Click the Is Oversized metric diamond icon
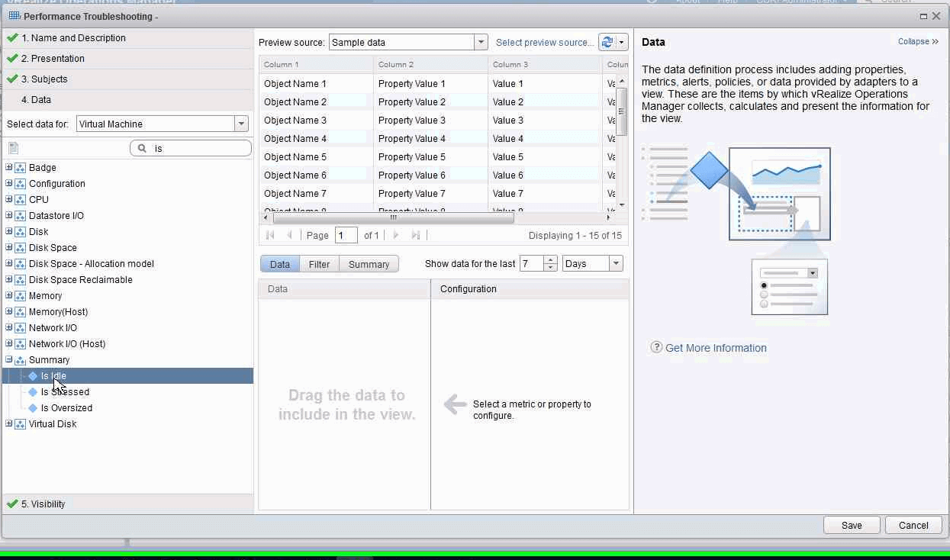This screenshot has height=560, width=950. point(33,408)
